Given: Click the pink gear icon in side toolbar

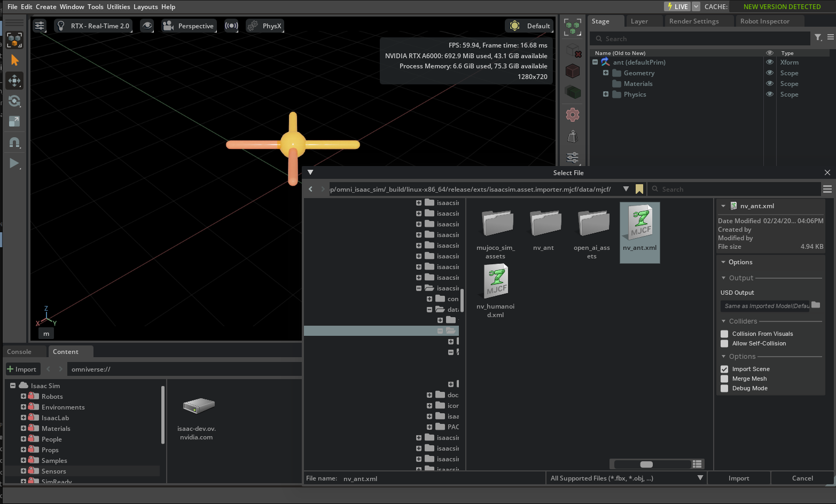Looking at the screenshot, I should (x=573, y=115).
